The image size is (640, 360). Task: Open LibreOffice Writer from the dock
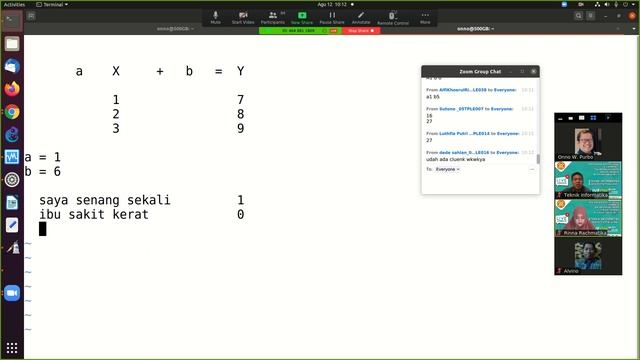point(12,202)
